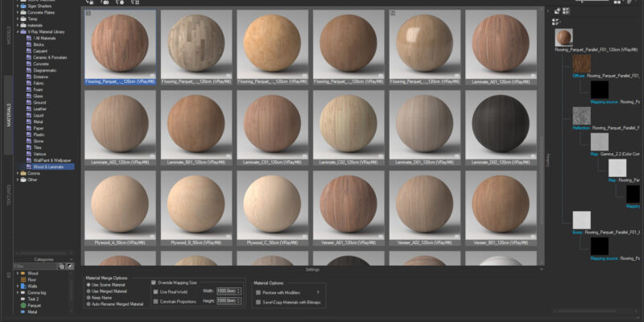Select the Diagrammatic category icon

pyautogui.click(x=29, y=70)
